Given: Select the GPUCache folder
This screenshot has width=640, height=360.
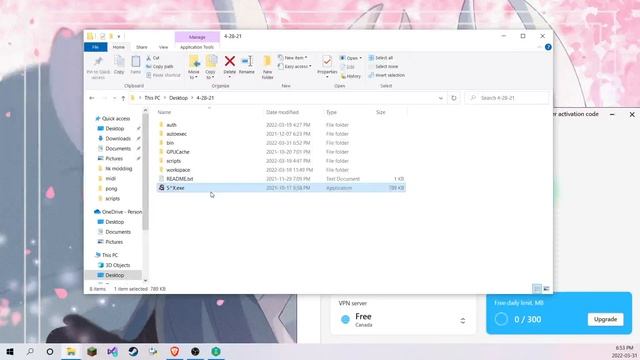Looking at the screenshot, I should (x=178, y=152).
